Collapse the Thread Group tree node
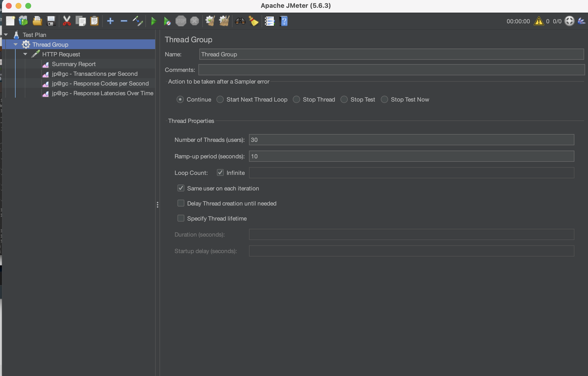The width and height of the screenshot is (588, 376). click(16, 44)
